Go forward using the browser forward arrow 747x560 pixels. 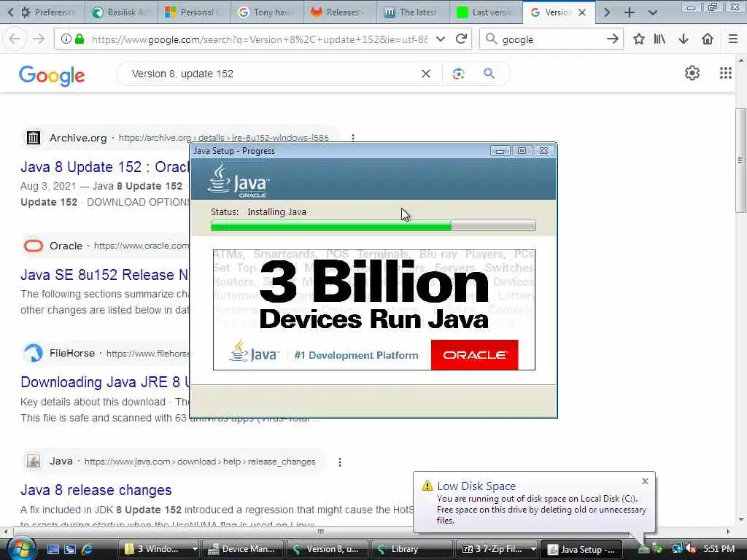coord(39,39)
